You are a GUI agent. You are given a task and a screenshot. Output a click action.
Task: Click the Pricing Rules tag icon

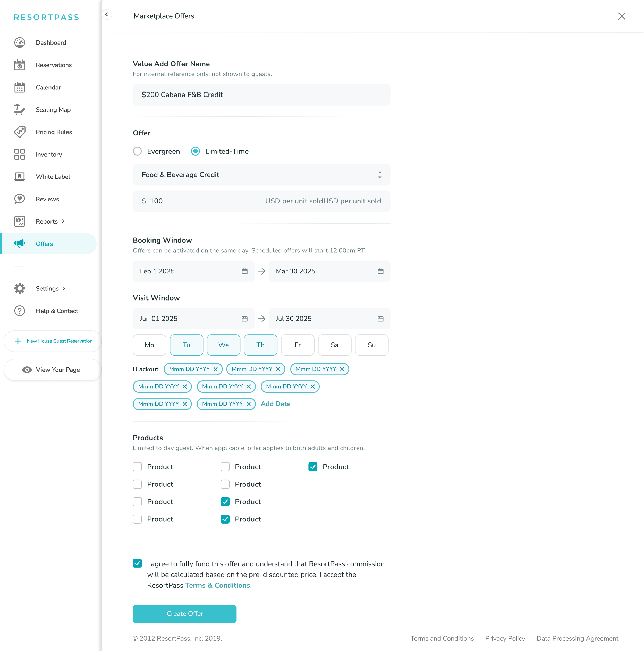pos(20,132)
